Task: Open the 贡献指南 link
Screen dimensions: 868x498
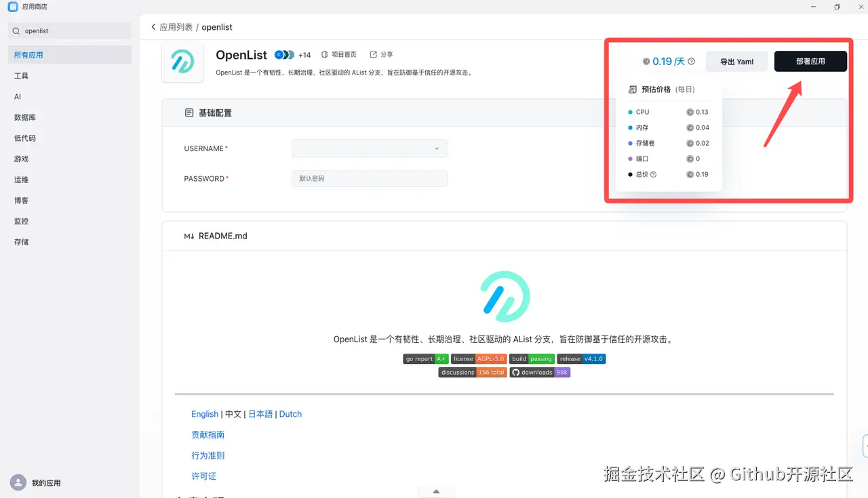Action: [x=208, y=435]
